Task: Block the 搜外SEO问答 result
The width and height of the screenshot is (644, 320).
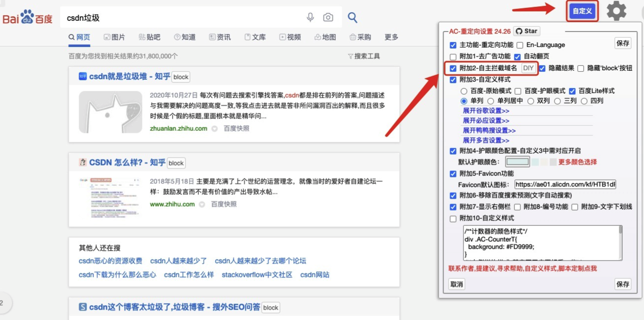Action: coord(271,308)
